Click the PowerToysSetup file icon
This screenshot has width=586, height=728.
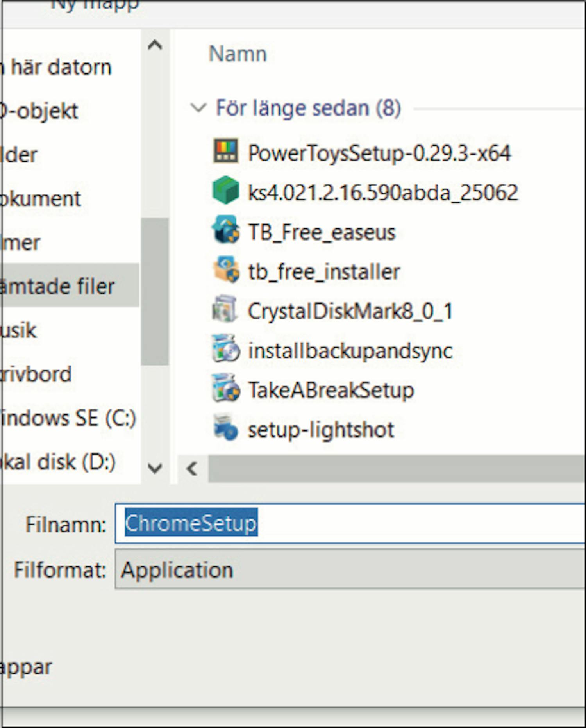pyautogui.click(x=225, y=151)
